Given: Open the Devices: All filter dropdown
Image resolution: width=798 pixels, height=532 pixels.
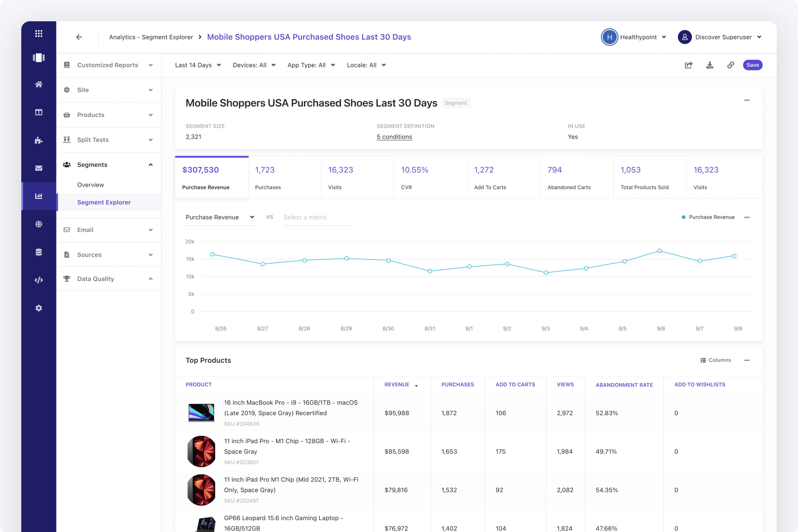Looking at the screenshot, I should pos(254,65).
